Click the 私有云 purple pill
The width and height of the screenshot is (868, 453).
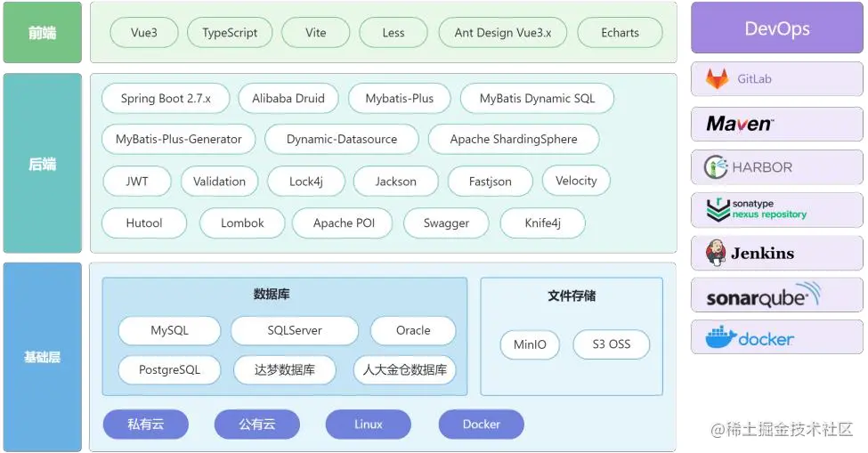coord(146,425)
